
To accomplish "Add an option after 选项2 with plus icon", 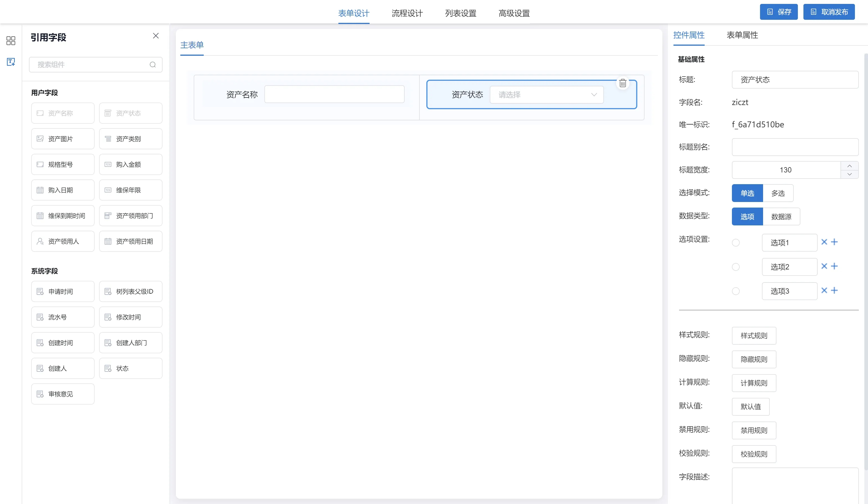I will pos(834,266).
